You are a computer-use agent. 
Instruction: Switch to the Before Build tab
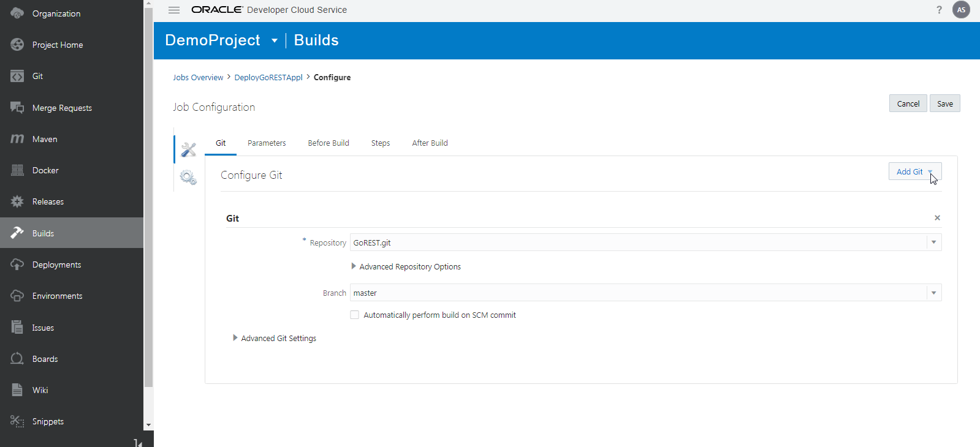pyautogui.click(x=329, y=143)
